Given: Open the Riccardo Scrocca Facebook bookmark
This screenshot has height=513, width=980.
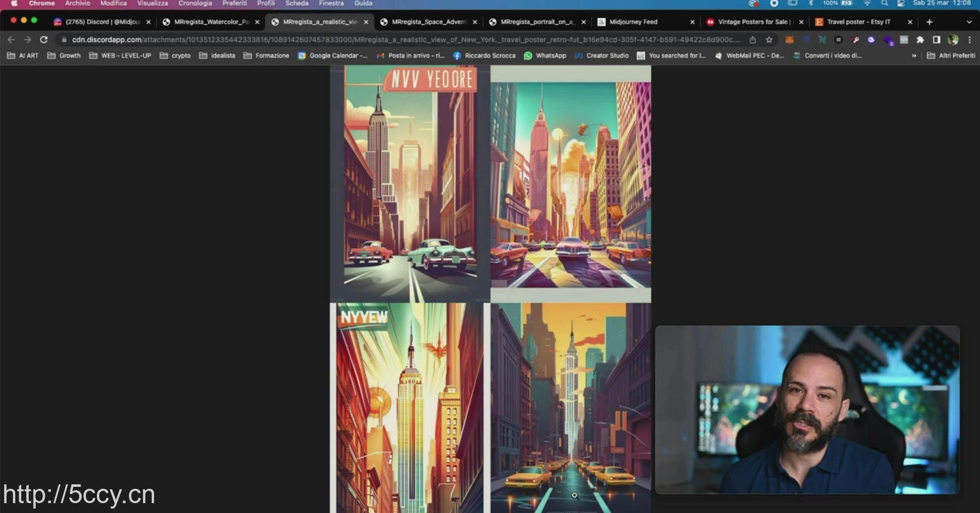Looking at the screenshot, I should point(484,55).
